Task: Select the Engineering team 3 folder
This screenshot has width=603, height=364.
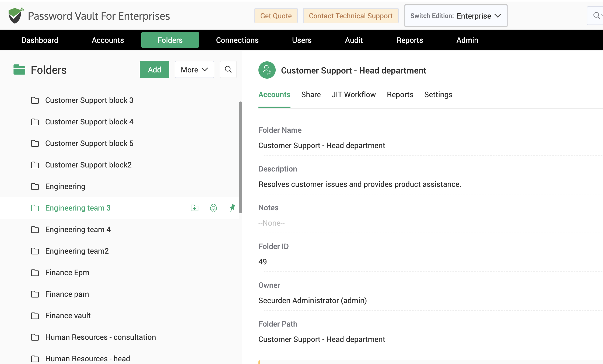Action: (x=78, y=208)
